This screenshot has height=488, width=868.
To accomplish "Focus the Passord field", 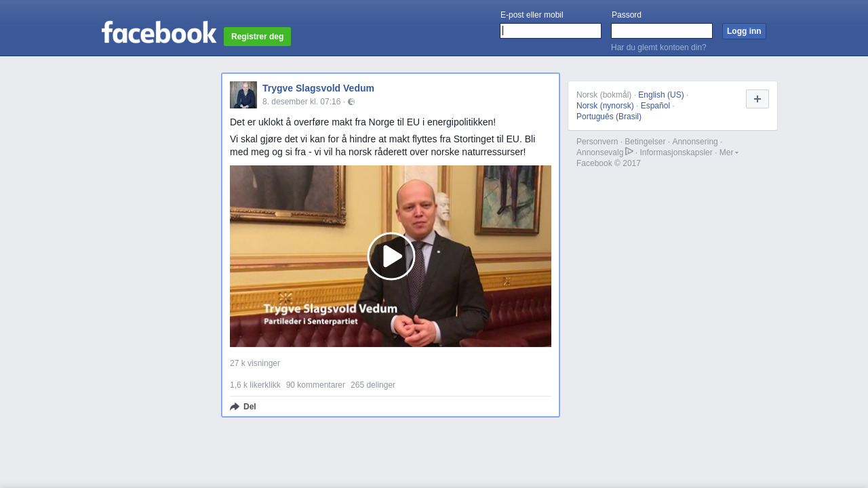I will 662,31.
